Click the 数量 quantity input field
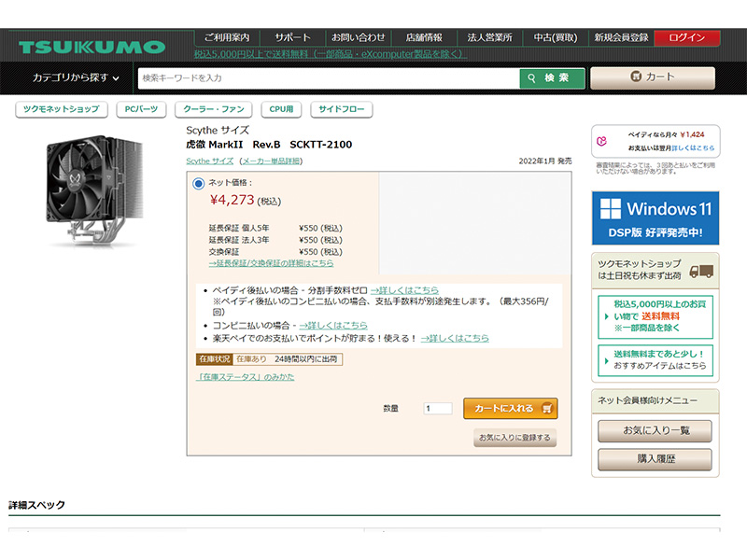 (x=438, y=408)
